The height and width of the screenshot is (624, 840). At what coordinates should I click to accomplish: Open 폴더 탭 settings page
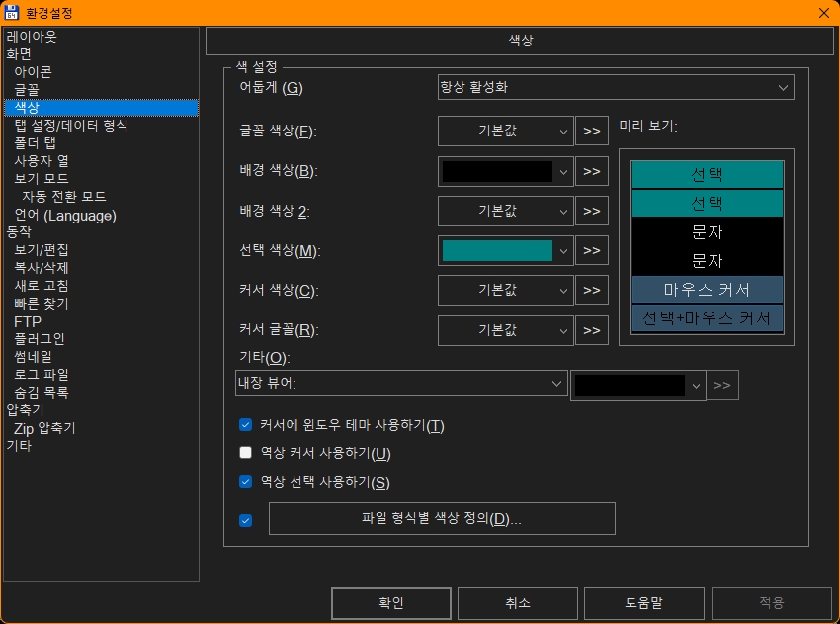click(35, 143)
